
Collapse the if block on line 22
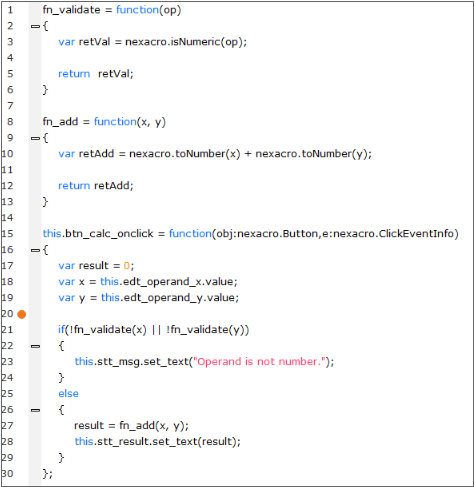[35, 346]
